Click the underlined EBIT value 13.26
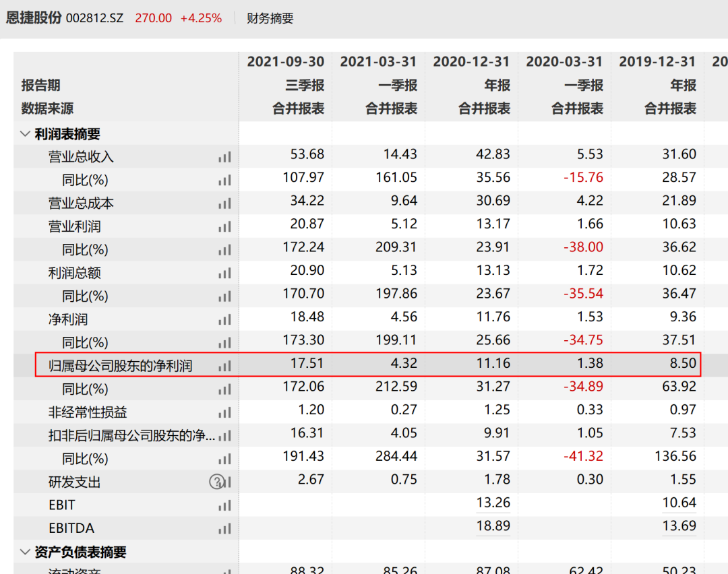Screen dimensions: 728x574 pyautogui.click(x=493, y=503)
